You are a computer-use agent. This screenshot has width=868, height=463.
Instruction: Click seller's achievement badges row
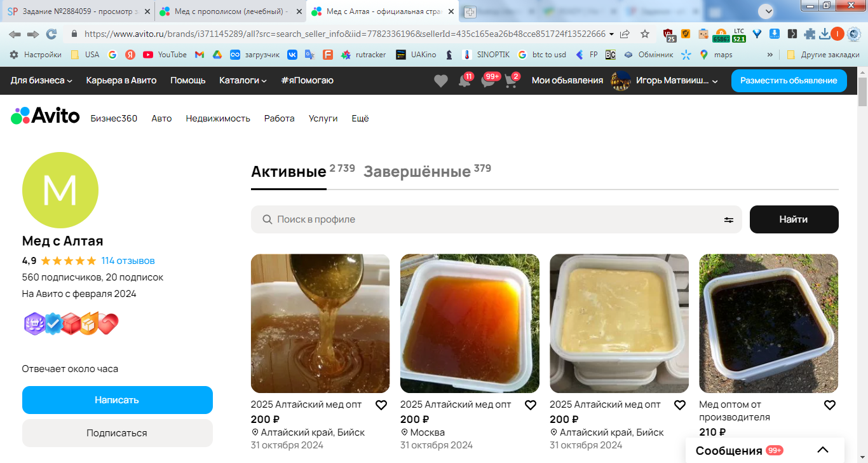[x=71, y=324]
